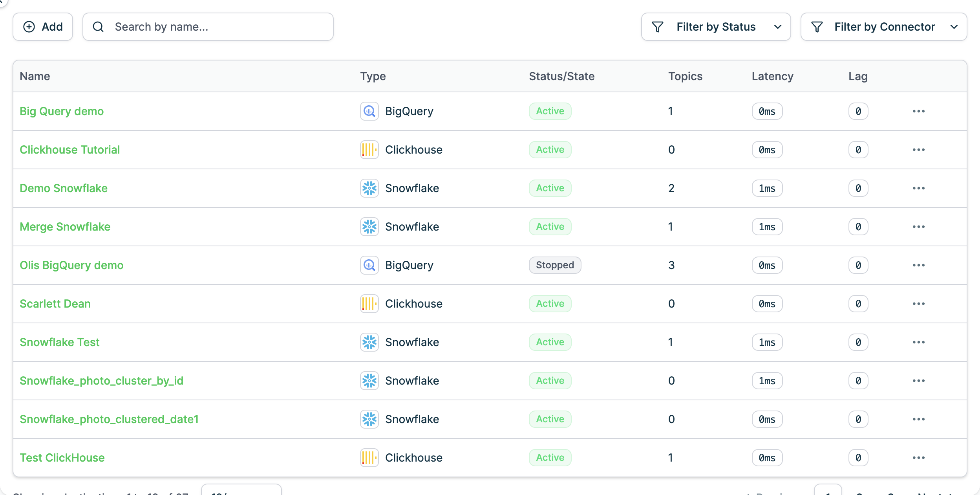980x495 pixels.
Task: Focus the Search by name field
Action: tap(220, 27)
